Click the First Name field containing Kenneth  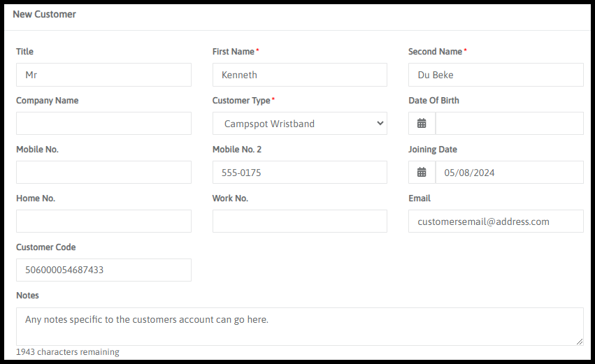click(299, 75)
